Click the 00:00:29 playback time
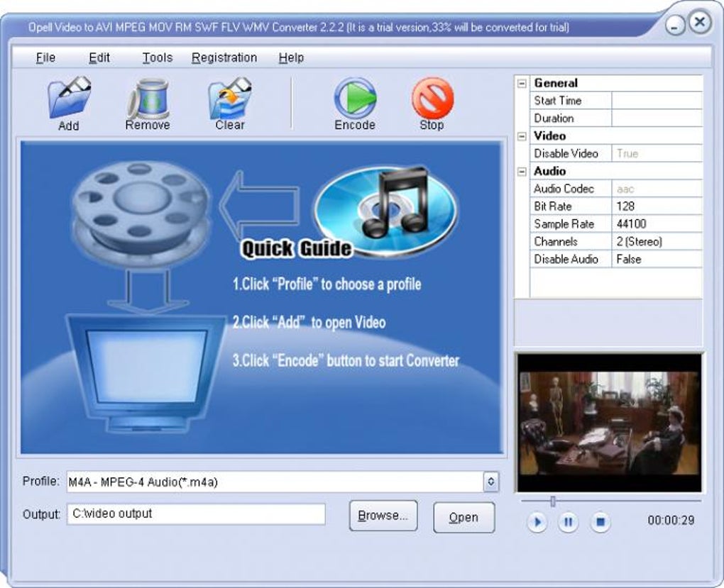This screenshot has width=724, height=588. pyautogui.click(x=671, y=521)
